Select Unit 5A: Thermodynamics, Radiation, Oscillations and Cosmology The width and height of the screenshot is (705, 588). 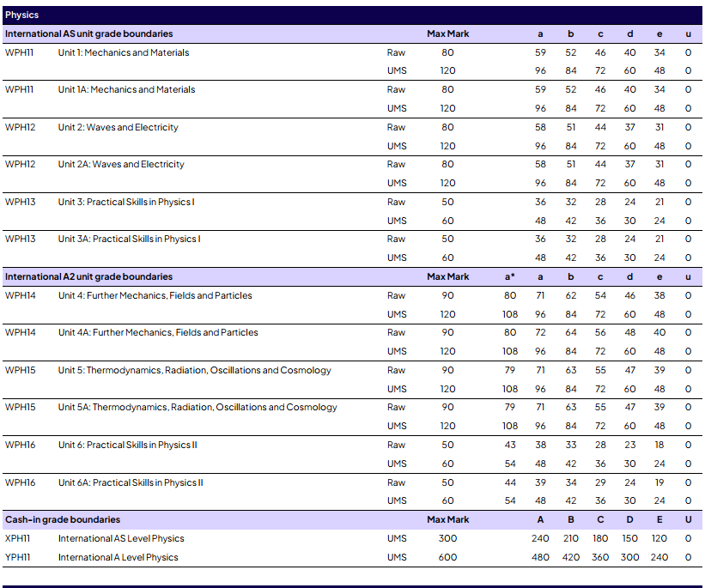pyautogui.click(x=198, y=407)
